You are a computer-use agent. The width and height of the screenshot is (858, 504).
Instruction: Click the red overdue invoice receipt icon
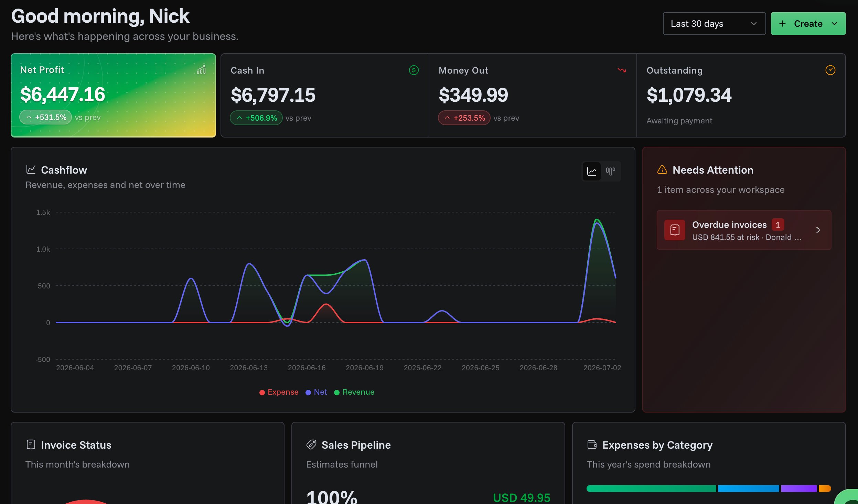[675, 230]
